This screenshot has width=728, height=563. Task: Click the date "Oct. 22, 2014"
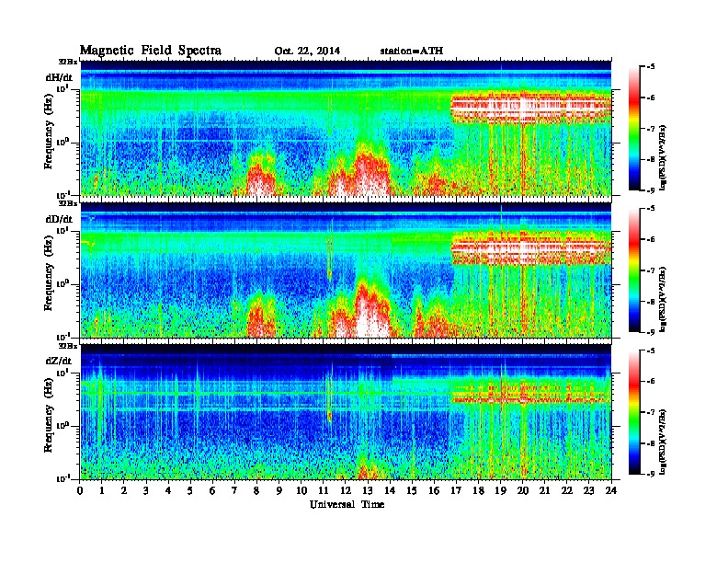point(307,52)
